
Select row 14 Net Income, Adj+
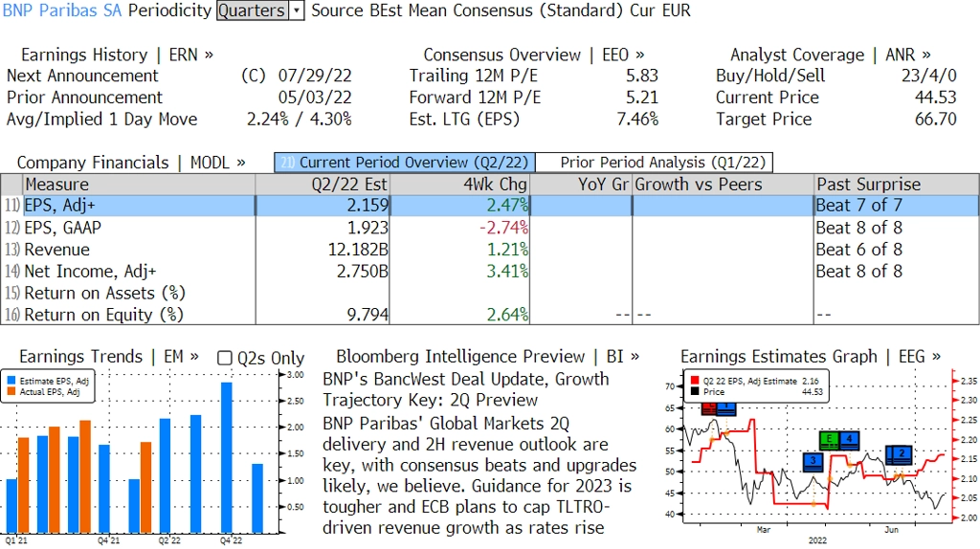489,271
